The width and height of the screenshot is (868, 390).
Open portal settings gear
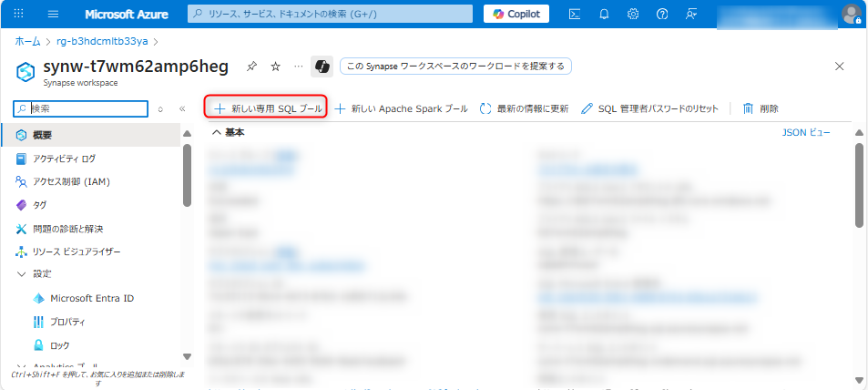[x=633, y=15]
